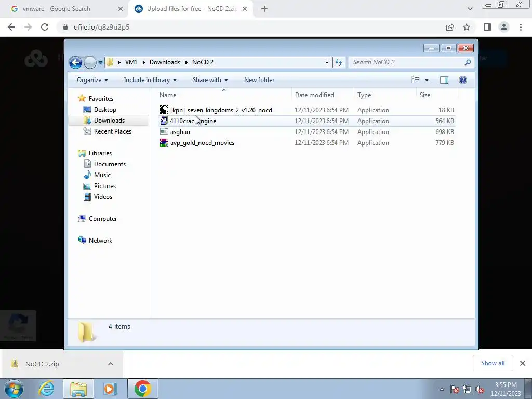532x399 pixels.
Task: Open the Chrome profile icon
Action: [504, 27]
